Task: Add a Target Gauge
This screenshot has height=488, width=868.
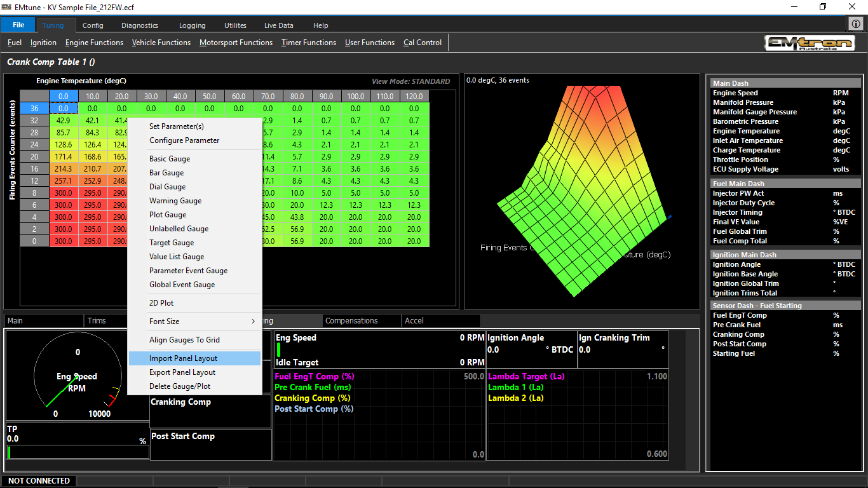Action: [x=195, y=243]
